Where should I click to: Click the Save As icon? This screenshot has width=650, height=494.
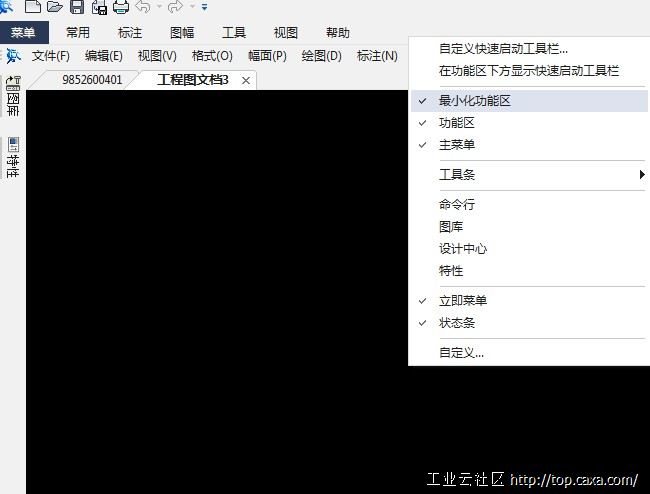(x=99, y=7)
